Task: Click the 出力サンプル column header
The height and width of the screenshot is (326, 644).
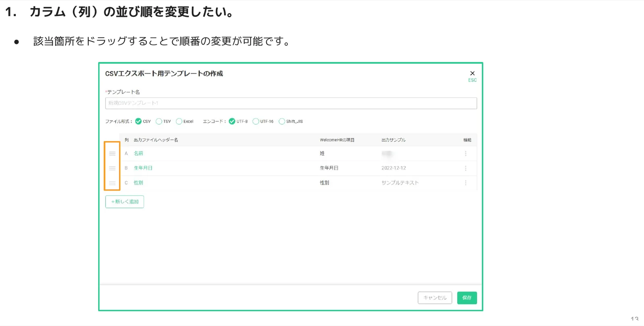Action: (394, 140)
